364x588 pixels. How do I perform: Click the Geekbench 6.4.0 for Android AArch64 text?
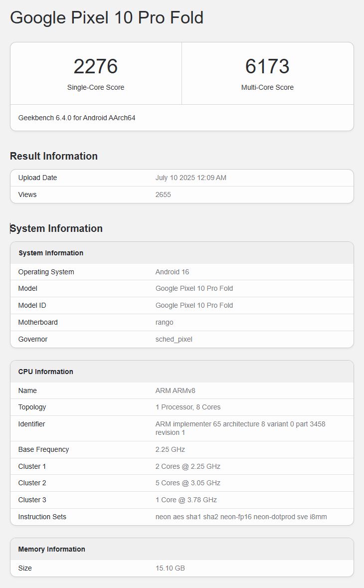click(x=77, y=118)
